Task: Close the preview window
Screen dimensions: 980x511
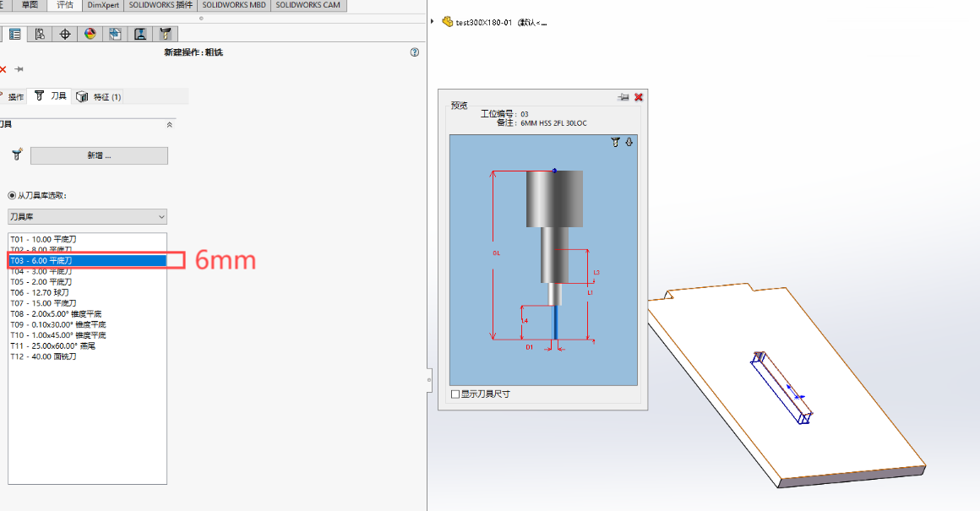Action: (639, 97)
